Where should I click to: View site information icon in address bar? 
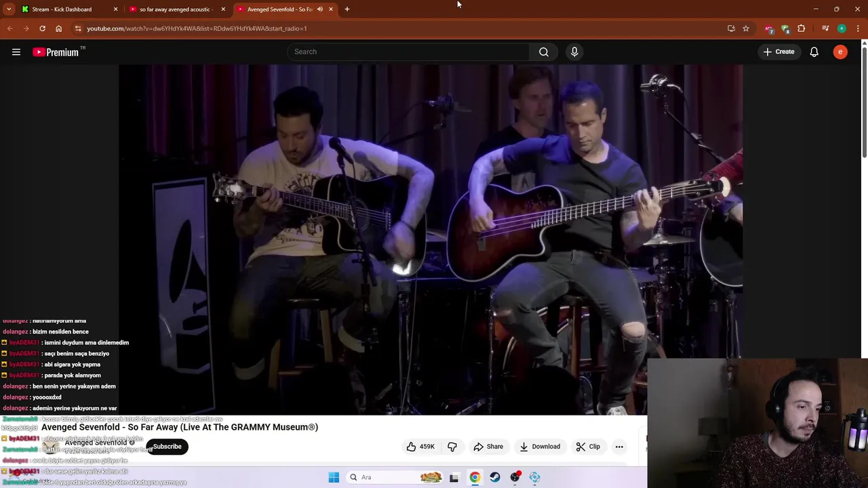(x=78, y=28)
